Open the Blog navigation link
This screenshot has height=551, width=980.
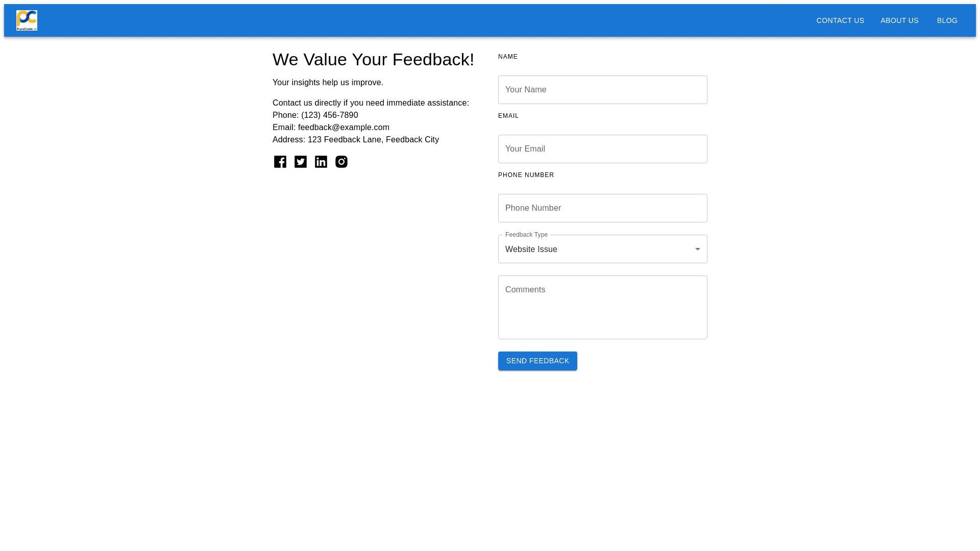(x=947, y=20)
